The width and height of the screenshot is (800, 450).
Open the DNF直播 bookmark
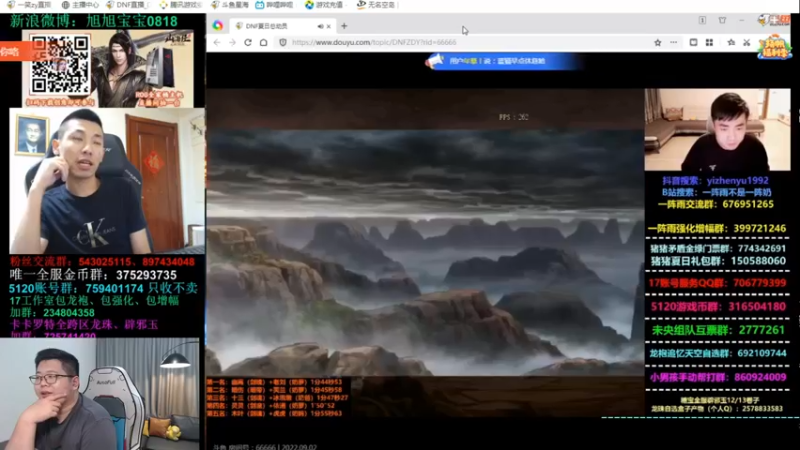127,5
